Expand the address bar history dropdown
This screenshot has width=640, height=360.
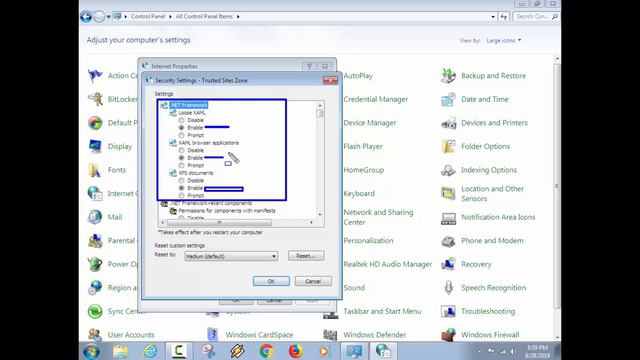[493, 17]
